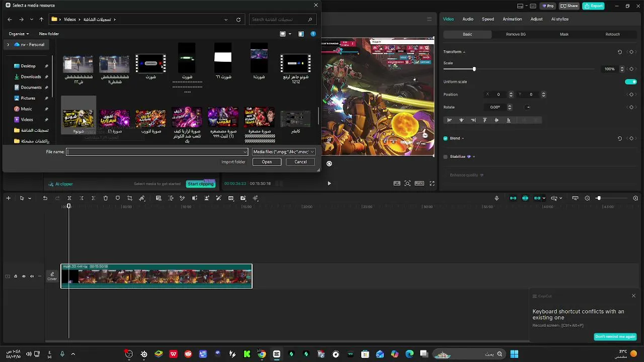Open the Cover editor for the track
The width and height of the screenshot is (644, 362).
coord(52,276)
